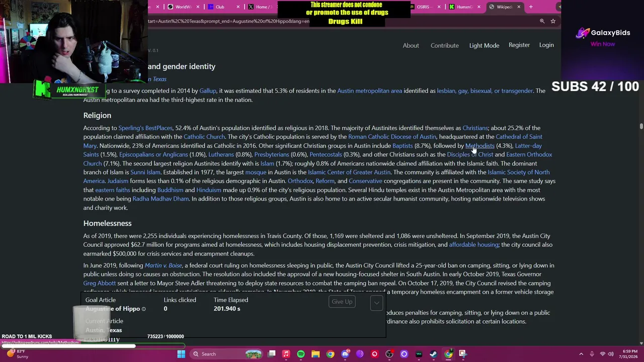Follow the Hinduism link

tap(209, 190)
